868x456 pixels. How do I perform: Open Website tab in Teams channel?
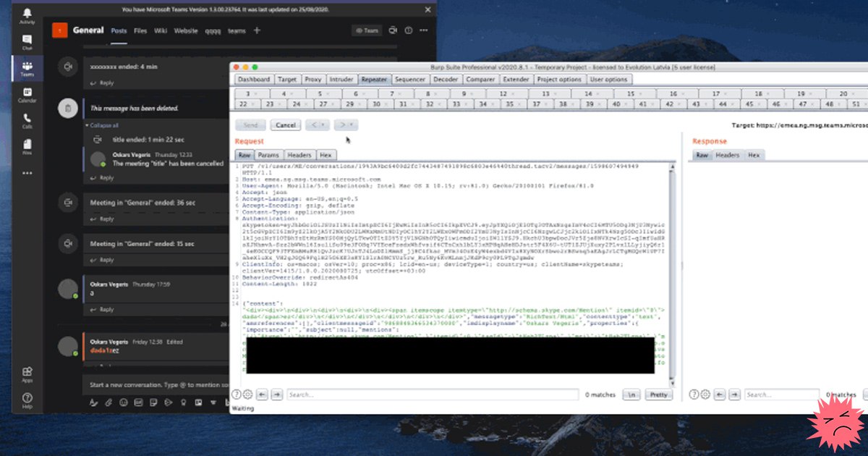(186, 31)
